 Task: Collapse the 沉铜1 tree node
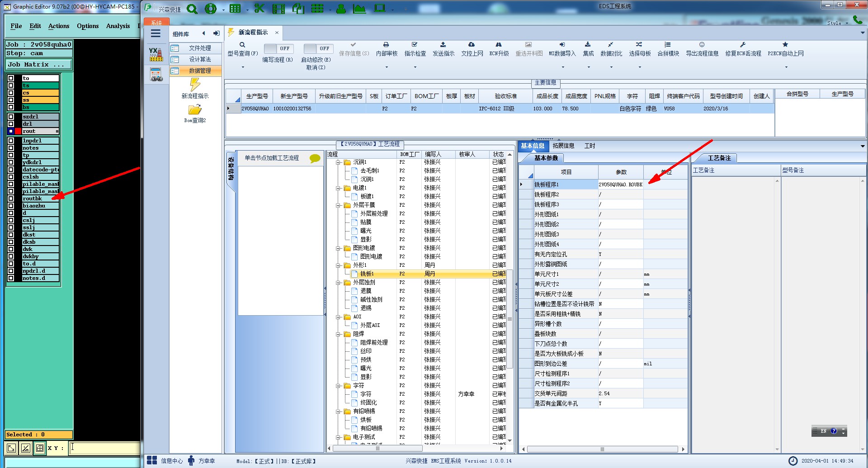(x=338, y=162)
